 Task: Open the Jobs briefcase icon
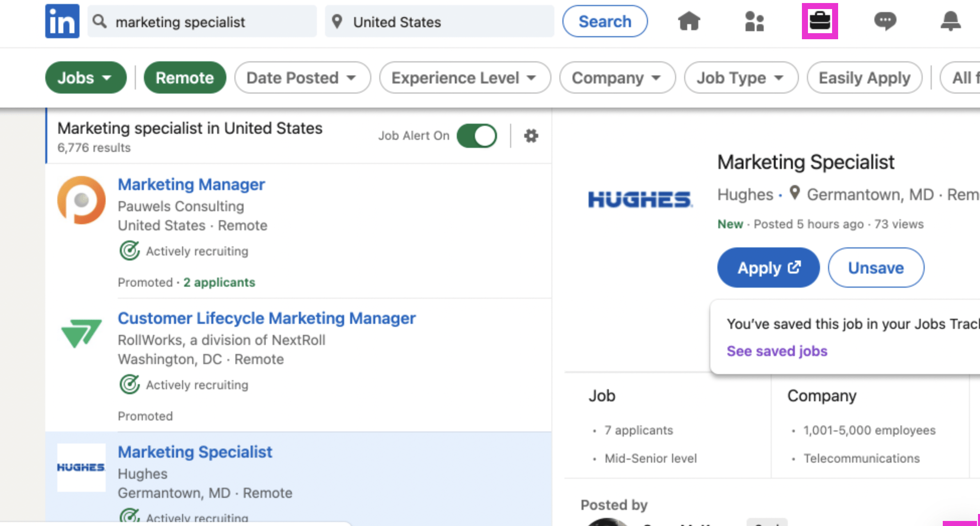pos(820,21)
